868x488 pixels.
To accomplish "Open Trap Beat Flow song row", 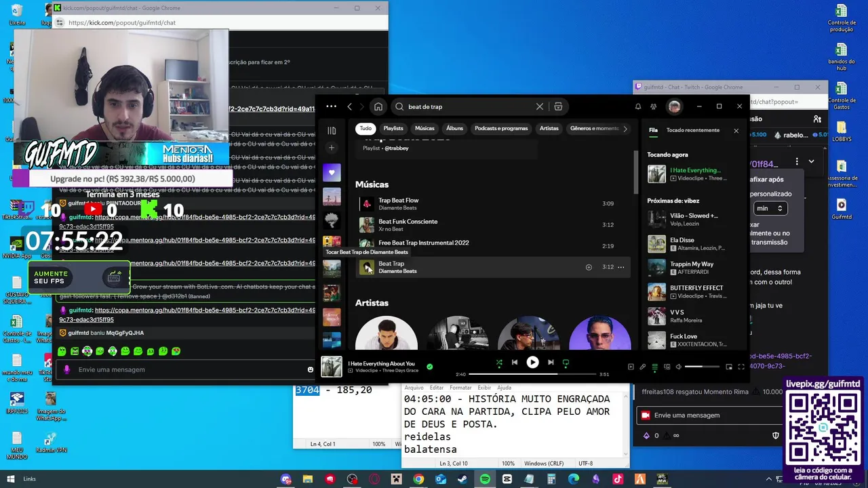I will pos(494,203).
